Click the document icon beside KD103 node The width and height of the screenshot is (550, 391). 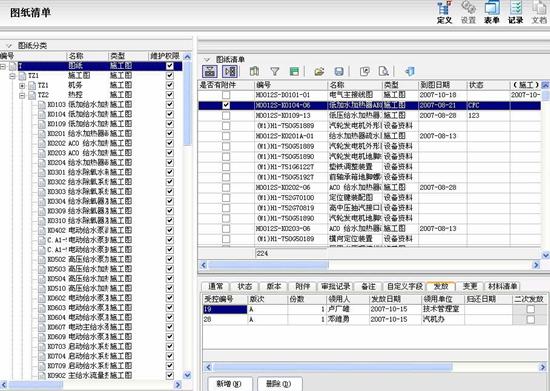pos(42,105)
